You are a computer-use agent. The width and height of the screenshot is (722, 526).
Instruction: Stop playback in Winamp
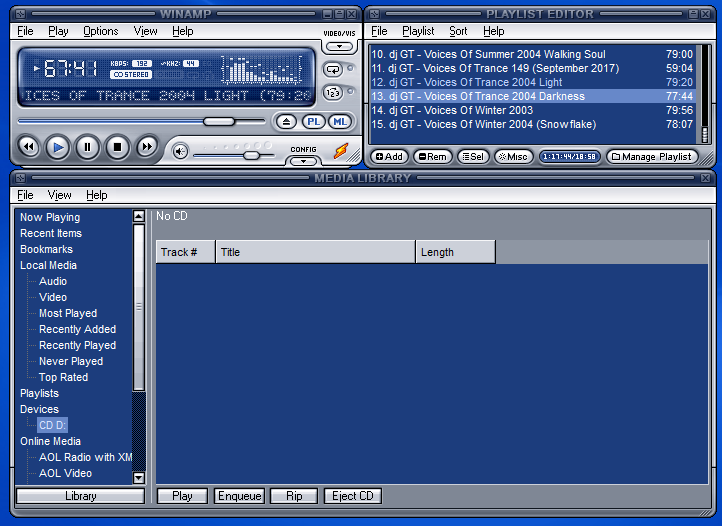117,147
